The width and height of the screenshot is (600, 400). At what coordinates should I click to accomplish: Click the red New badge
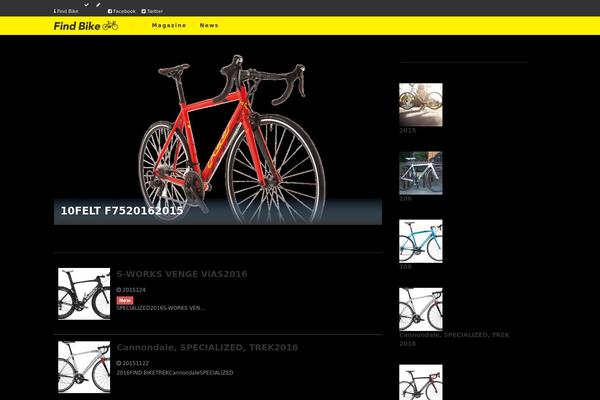125,300
